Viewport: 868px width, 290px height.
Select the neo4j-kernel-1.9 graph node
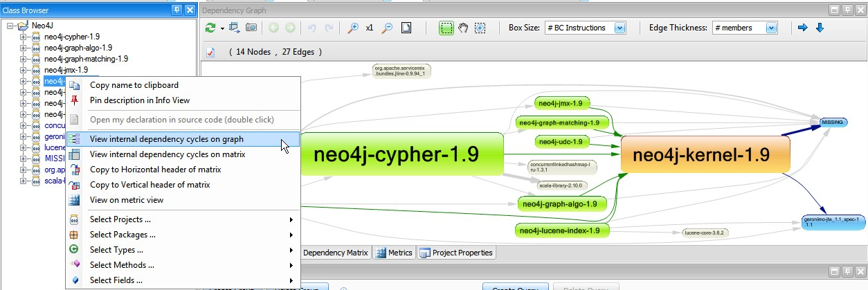[x=706, y=154]
